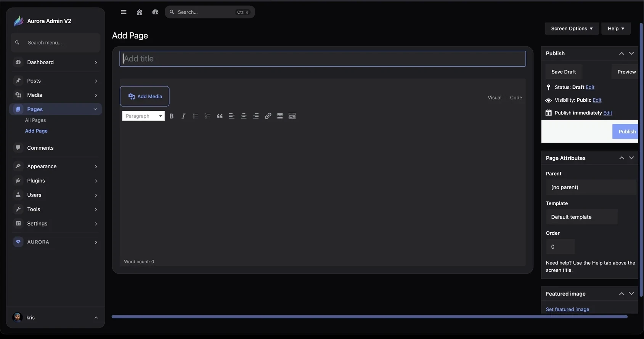Image resolution: width=644 pixels, height=339 pixels.
Task: Switch to the Visual editor tab
Action: tap(495, 98)
